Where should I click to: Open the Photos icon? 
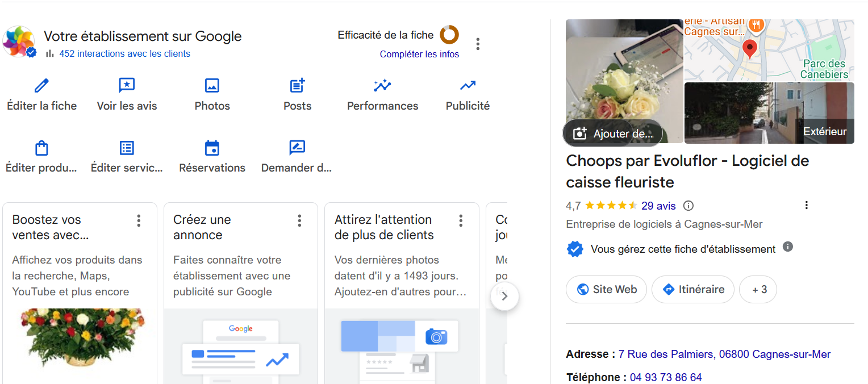point(212,86)
